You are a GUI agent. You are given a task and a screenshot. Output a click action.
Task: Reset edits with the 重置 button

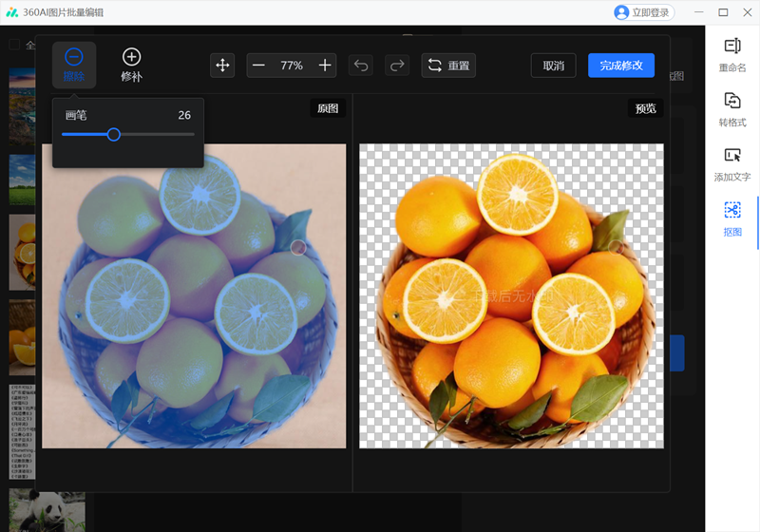tap(448, 66)
